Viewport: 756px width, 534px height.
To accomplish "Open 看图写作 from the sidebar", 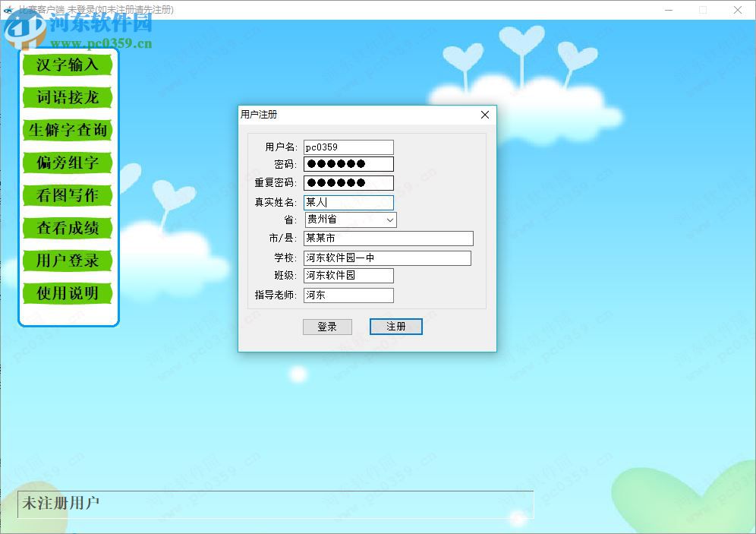I will tap(68, 195).
